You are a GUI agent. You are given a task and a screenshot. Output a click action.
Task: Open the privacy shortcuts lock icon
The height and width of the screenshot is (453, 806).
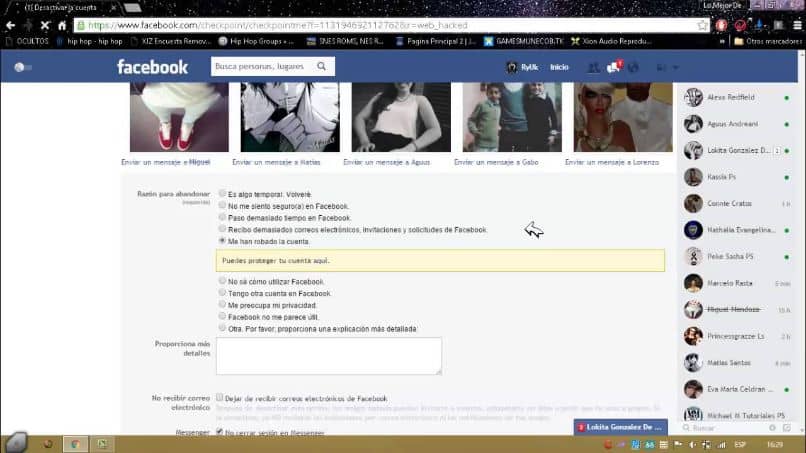click(661, 67)
